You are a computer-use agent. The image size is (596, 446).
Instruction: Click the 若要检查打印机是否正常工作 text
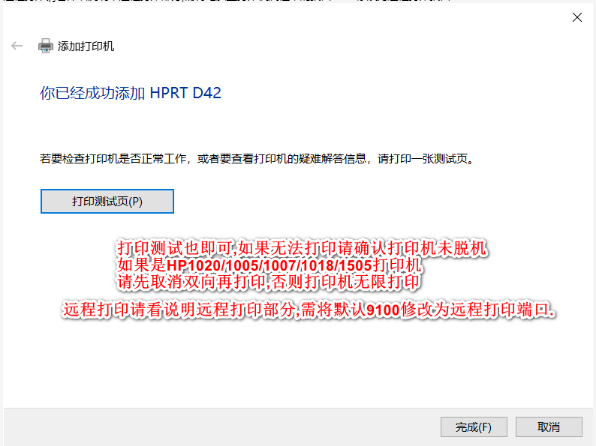[x=113, y=159]
